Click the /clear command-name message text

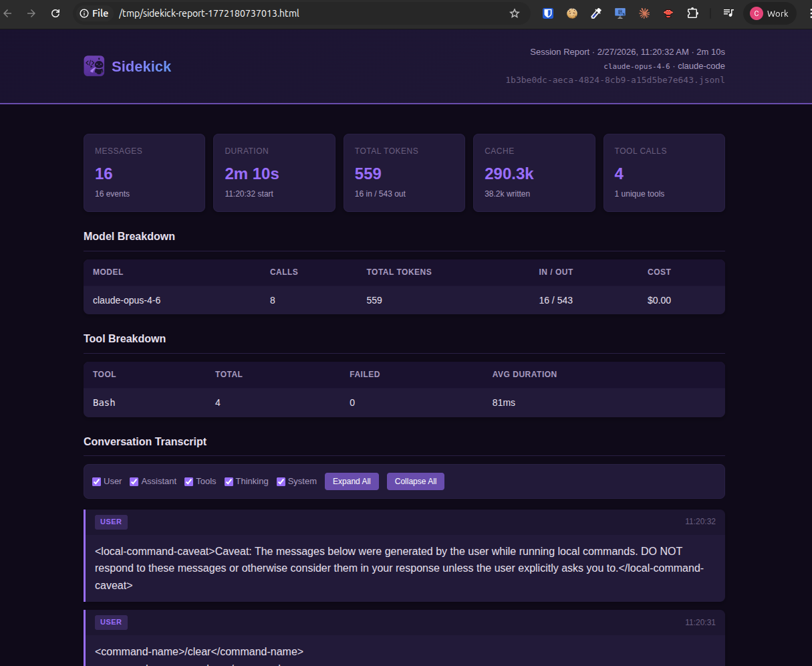[x=199, y=651]
